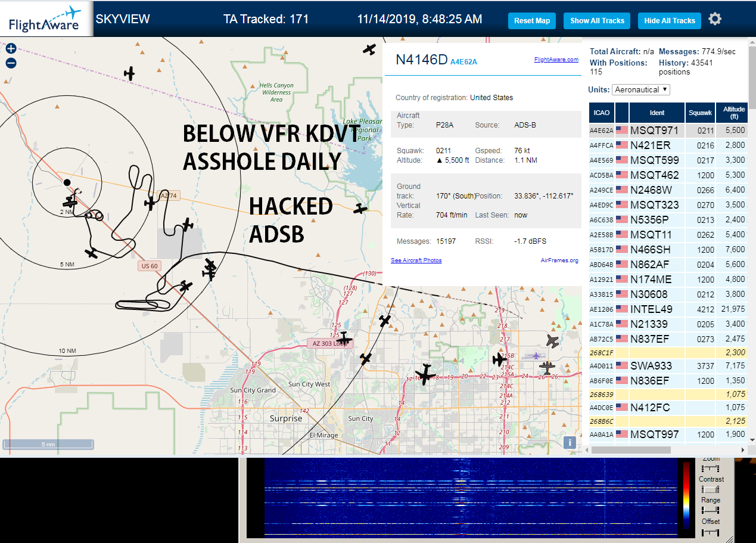
Task: Click Hide All Tracks button
Action: point(670,20)
